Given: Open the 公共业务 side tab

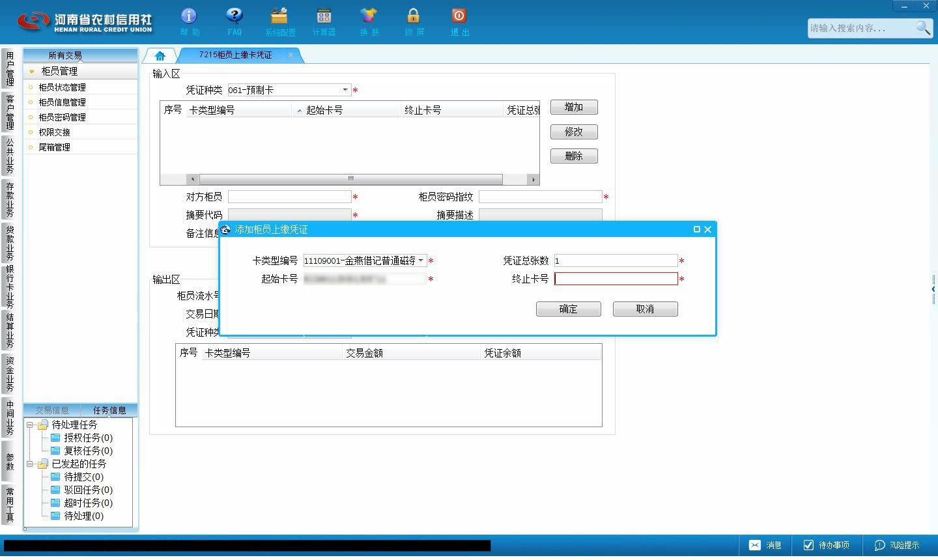Looking at the screenshot, I should pyautogui.click(x=10, y=156).
